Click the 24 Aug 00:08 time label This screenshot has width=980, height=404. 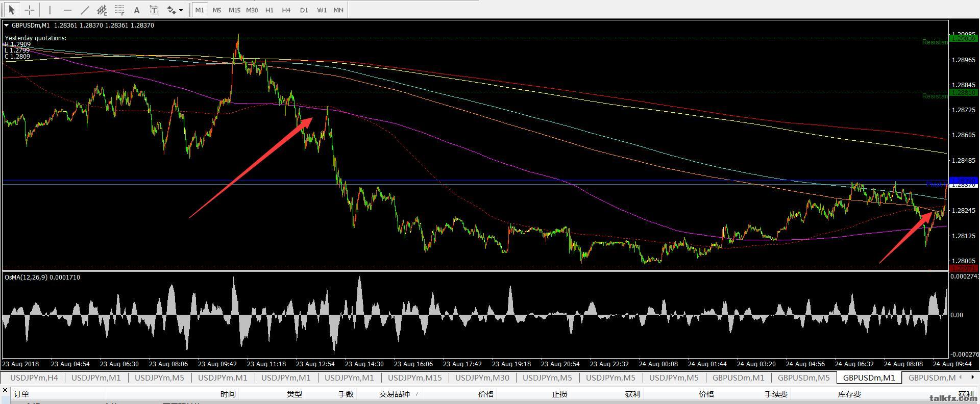coord(658,364)
